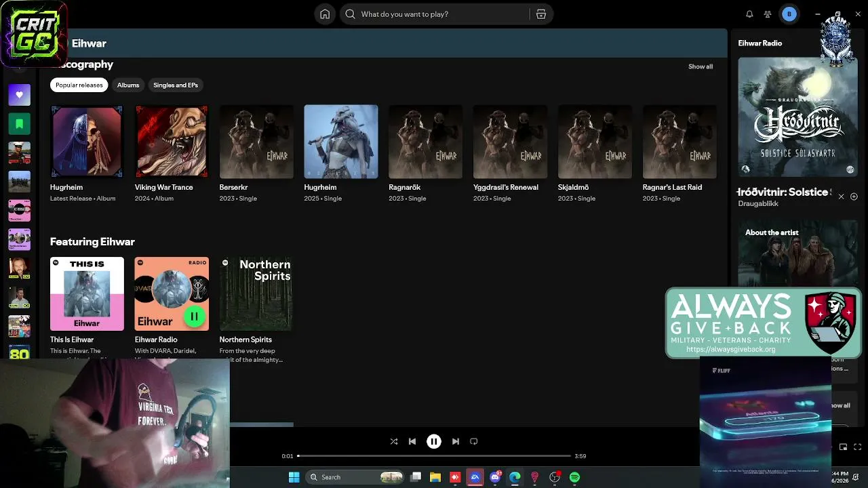Open the Windows Start menu
The width and height of the screenshot is (868, 488).
[x=294, y=477]
